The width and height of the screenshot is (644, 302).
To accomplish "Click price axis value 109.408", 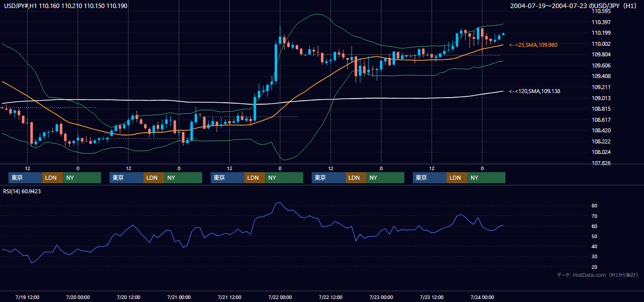I will [601, 76].
